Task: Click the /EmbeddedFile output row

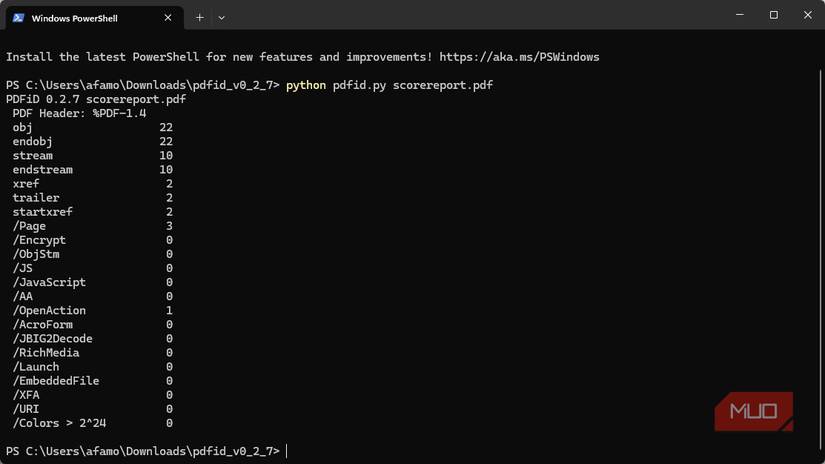Action: coord(56,381)
